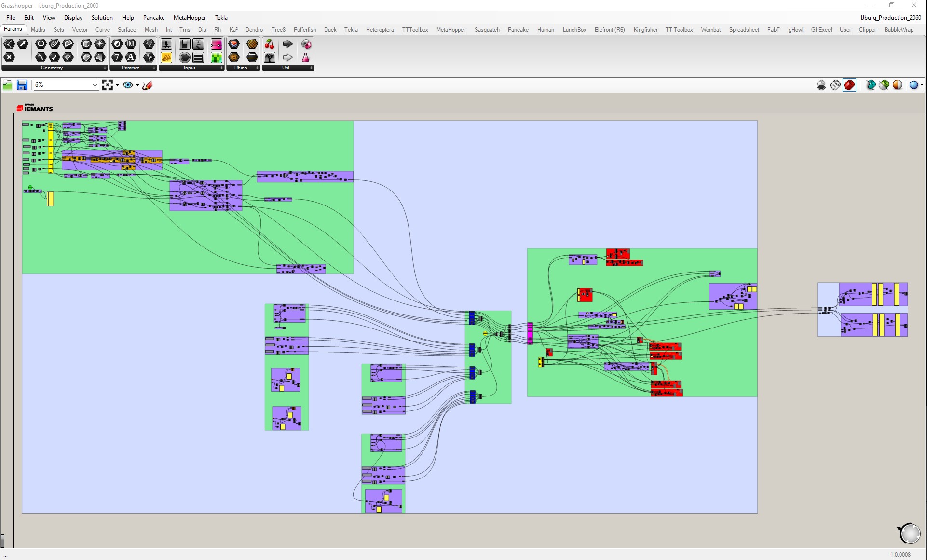The height and width of the screenshot is (560, 927).
Task: Toggle wireframe preview mode
Action: coord(835,85)
